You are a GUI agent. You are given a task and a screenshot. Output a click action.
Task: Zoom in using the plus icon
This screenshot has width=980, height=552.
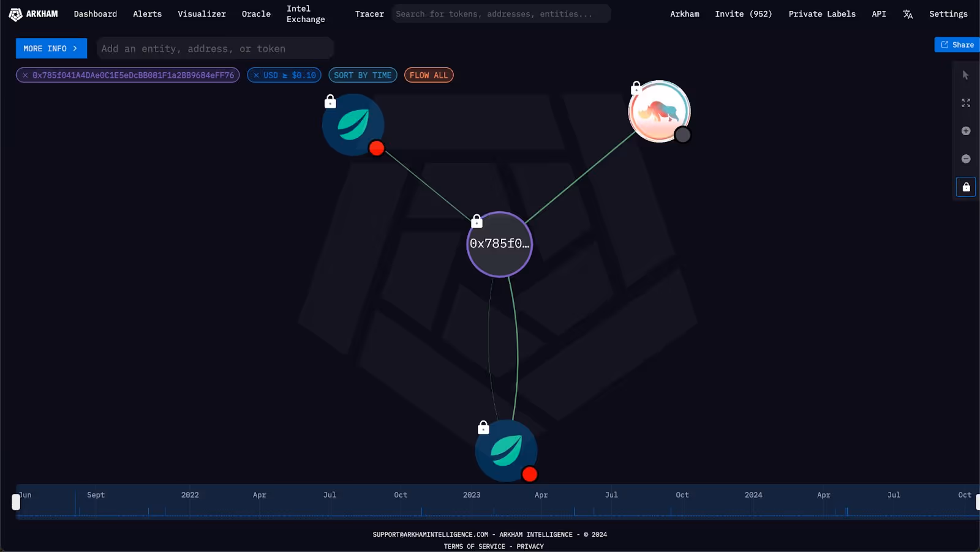coord(965,130)
